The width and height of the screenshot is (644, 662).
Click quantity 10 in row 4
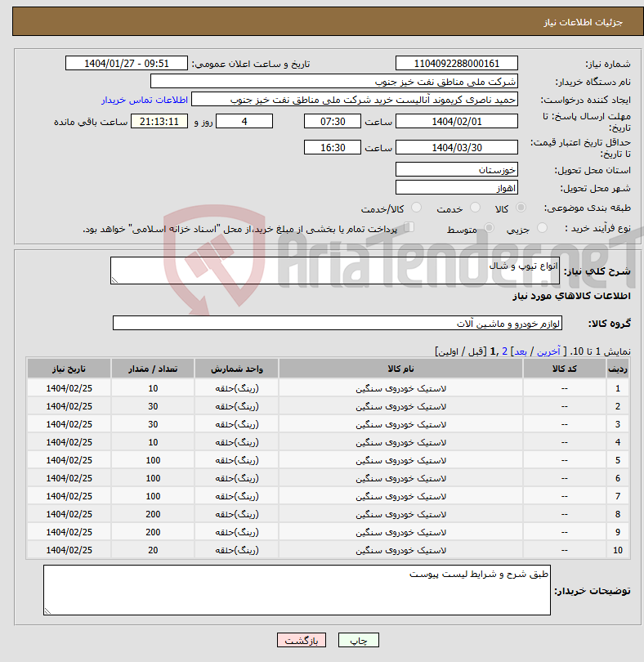[x=153, y=442]
